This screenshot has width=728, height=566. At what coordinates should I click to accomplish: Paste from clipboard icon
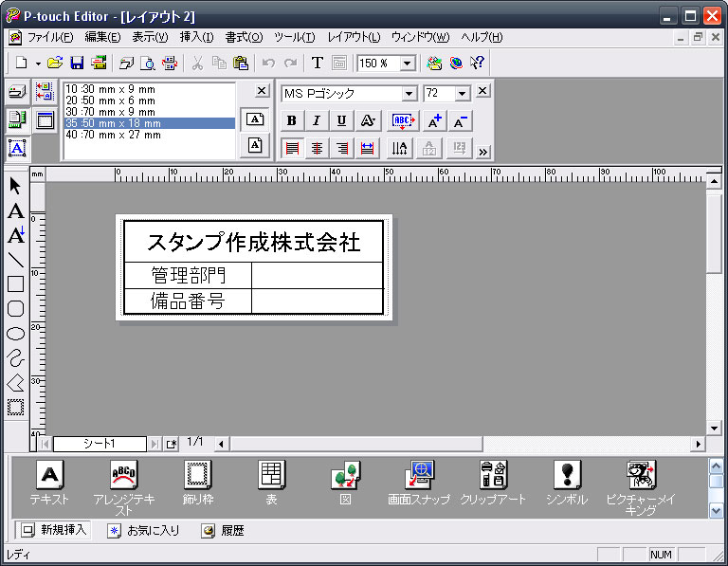[x=241, y=63]
